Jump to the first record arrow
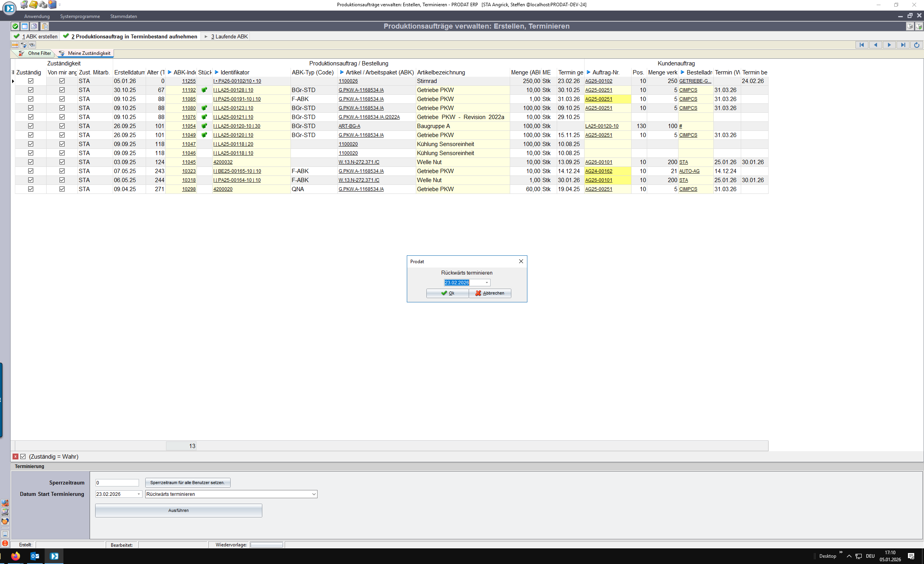The height and width of the screenshot is (564, 924). 861,45
